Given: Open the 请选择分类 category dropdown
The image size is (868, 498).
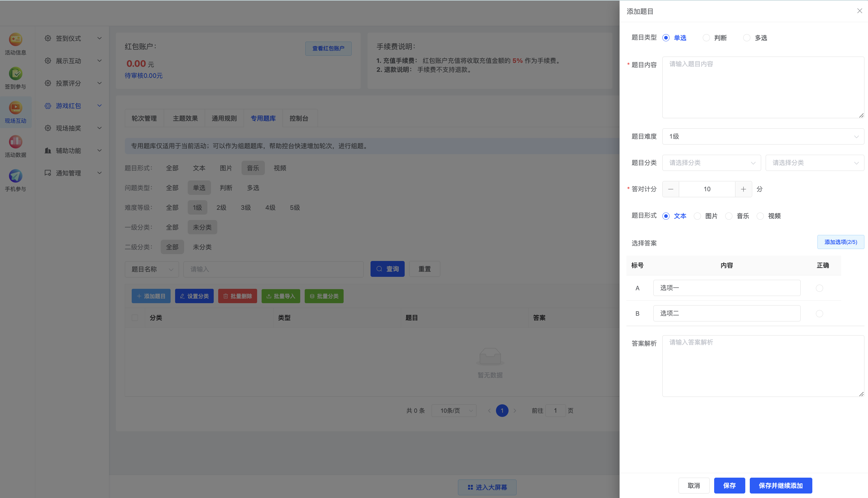Looking at the screenshot, I should coord(711,163).
